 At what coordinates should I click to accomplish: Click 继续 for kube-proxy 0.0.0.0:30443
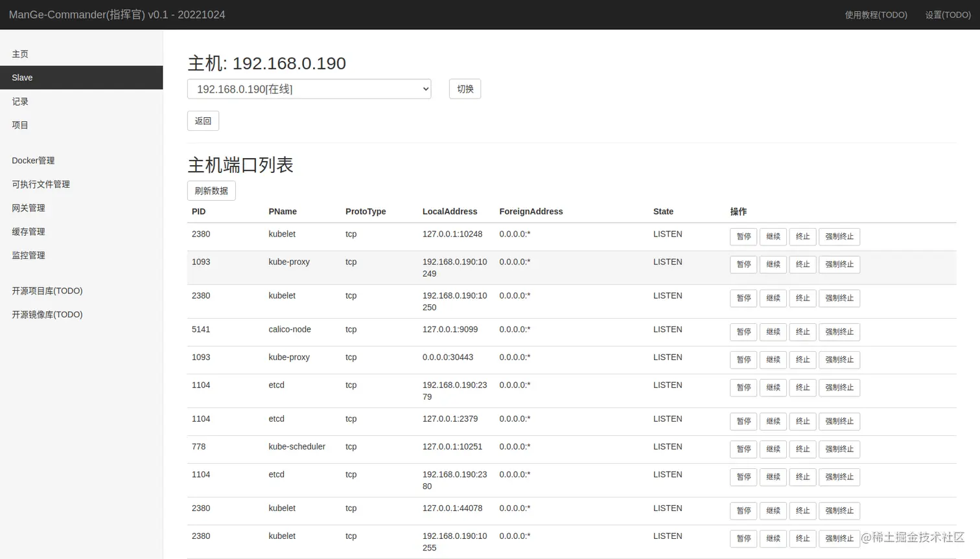coord(773,359)
